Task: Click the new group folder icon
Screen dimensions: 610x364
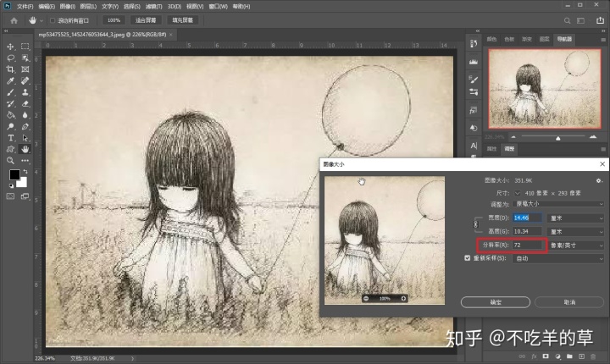Action: [x=569, y=356]
